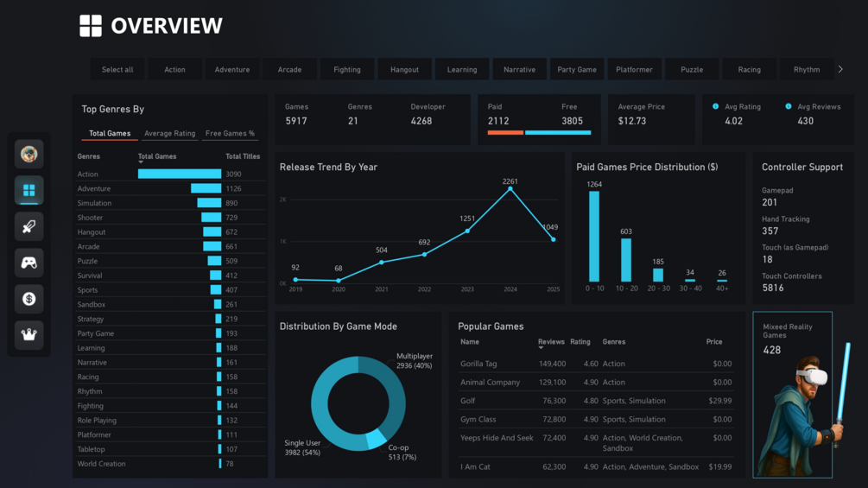Click the Average Price $12.73 value

(x=632, y=121)
